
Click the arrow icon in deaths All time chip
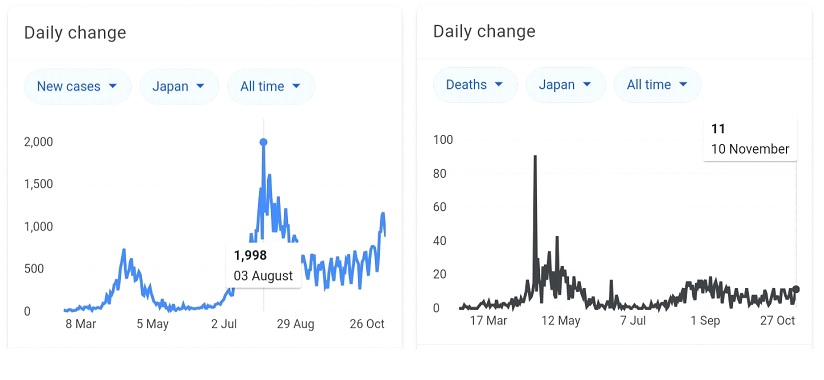click(x=683, y=85)
